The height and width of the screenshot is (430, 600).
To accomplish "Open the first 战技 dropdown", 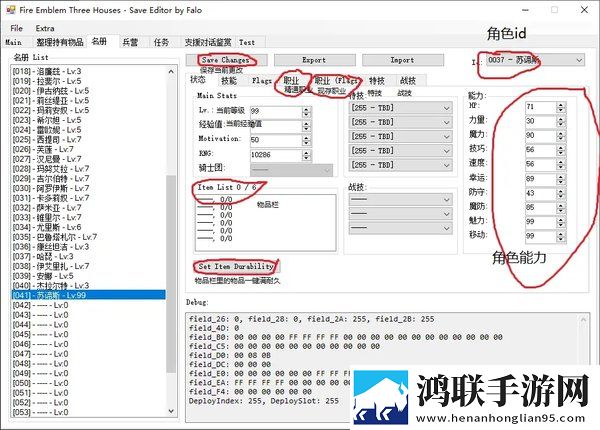I will [x=401, y=199].
